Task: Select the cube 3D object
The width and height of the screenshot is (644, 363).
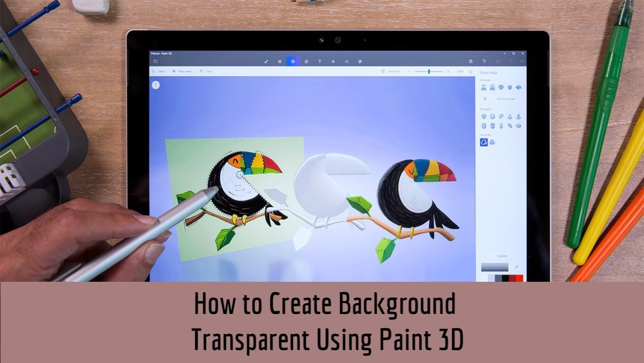Action: 484,117
